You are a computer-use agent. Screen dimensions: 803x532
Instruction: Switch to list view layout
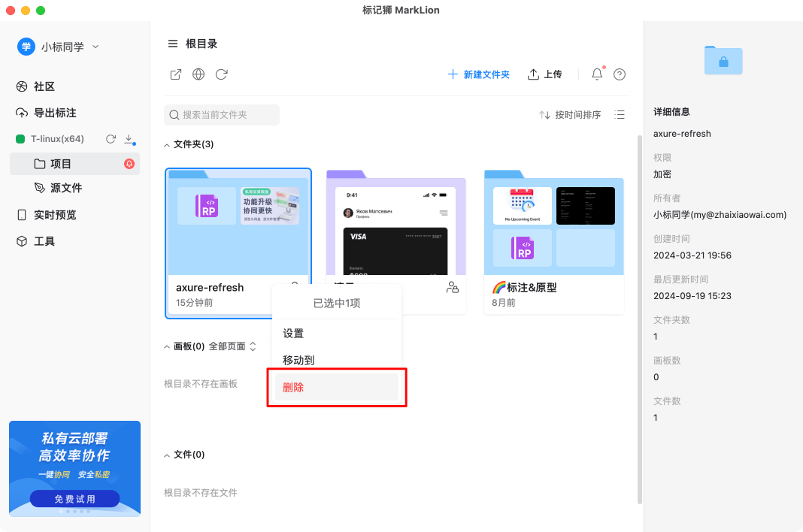[619, 114]
